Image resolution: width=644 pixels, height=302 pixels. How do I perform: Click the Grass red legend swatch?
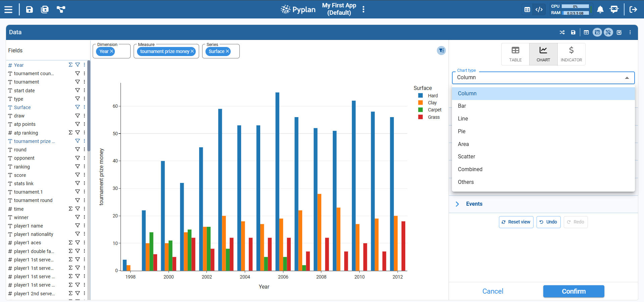point(420,117)
